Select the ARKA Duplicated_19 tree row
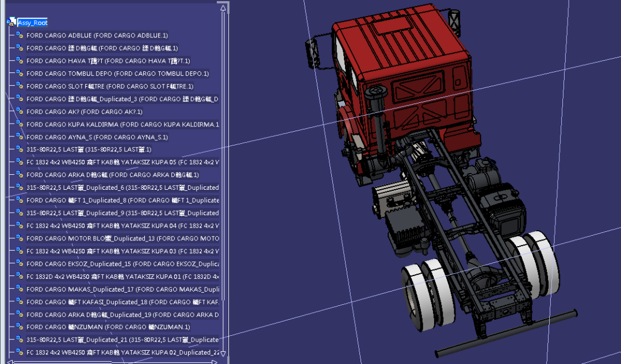This screenshot has height=364, width=621. pyautogui.click(x=123, y=315)
